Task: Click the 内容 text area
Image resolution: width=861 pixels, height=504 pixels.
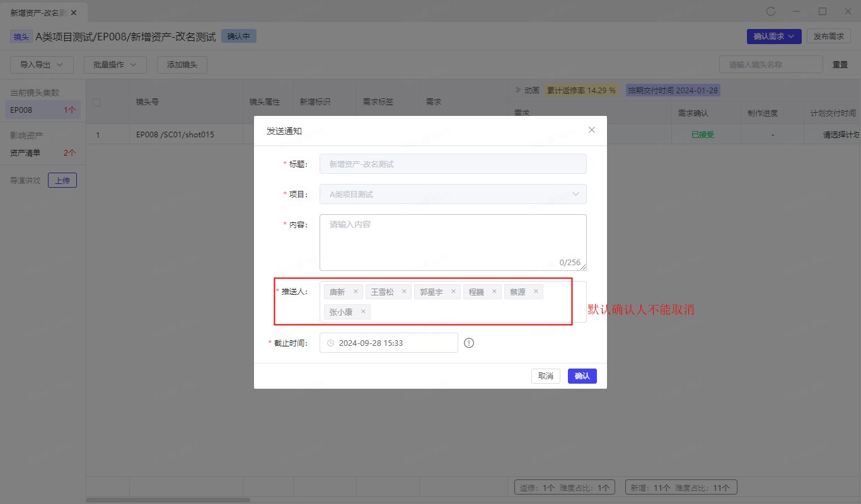Action: (453, 243)
